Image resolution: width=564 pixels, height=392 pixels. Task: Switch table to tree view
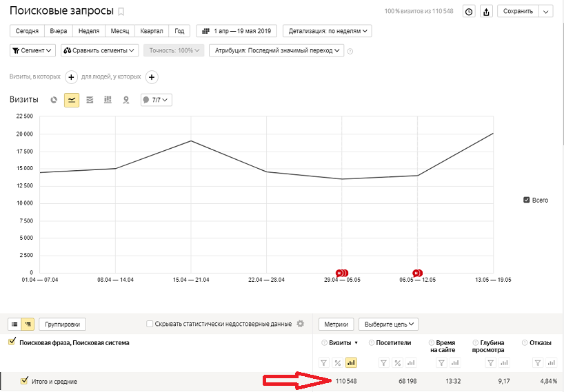[x=28, y=324]
